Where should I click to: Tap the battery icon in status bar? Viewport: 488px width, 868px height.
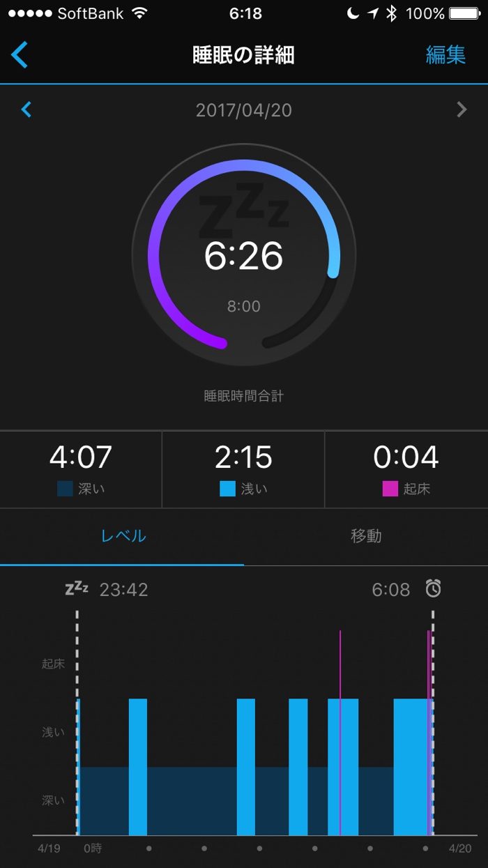[x=465, y=13]
